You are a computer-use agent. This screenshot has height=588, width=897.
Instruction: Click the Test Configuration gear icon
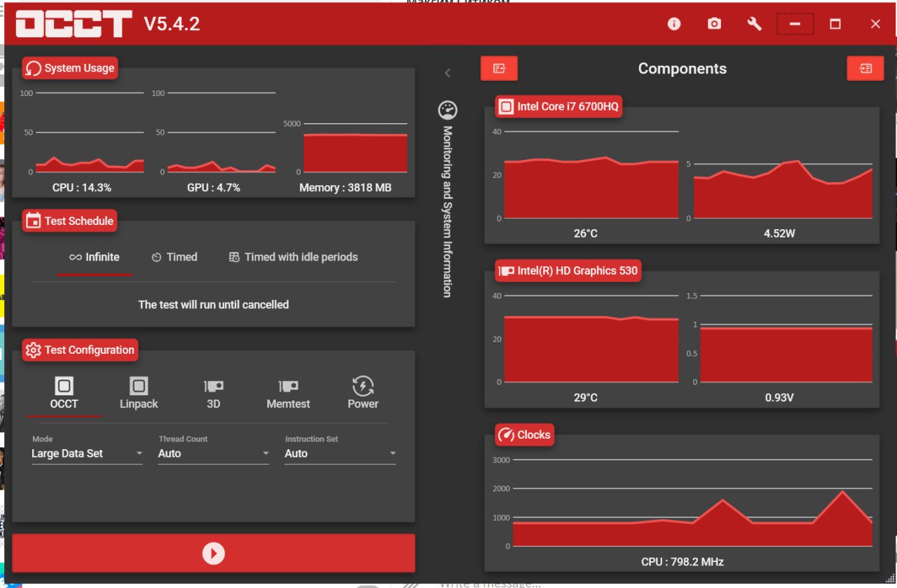click(x=33, y=350)
